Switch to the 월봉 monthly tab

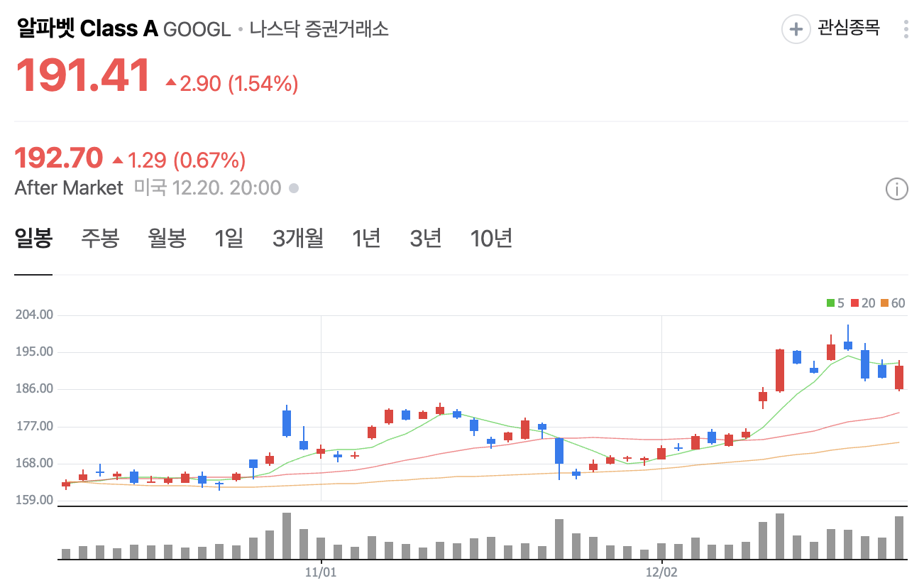point(167,238)
